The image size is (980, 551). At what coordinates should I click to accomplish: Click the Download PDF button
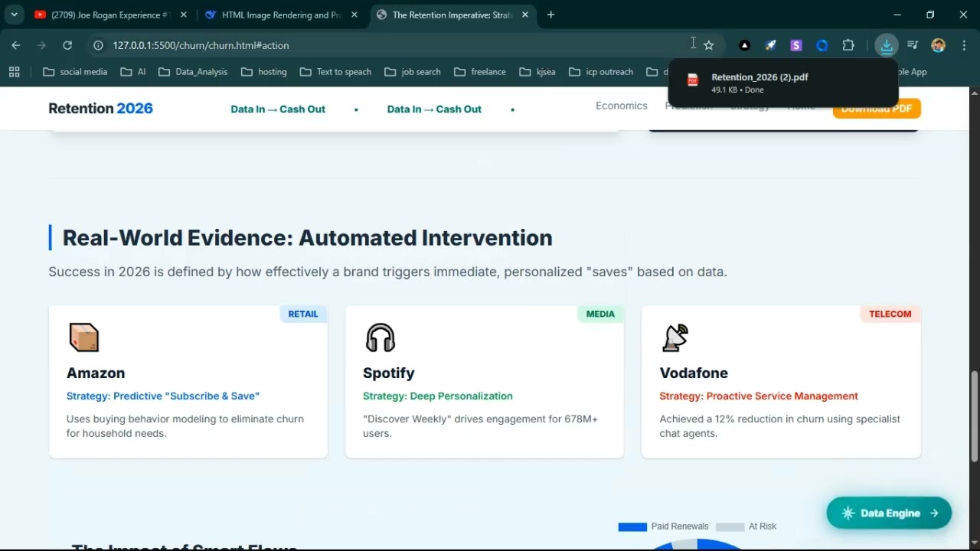click(877, 109)
